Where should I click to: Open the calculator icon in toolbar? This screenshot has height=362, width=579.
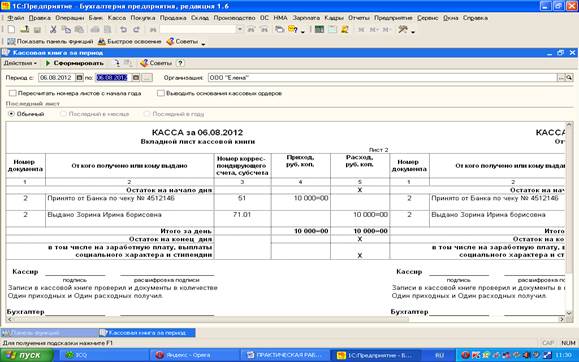[x=319, y=30]
